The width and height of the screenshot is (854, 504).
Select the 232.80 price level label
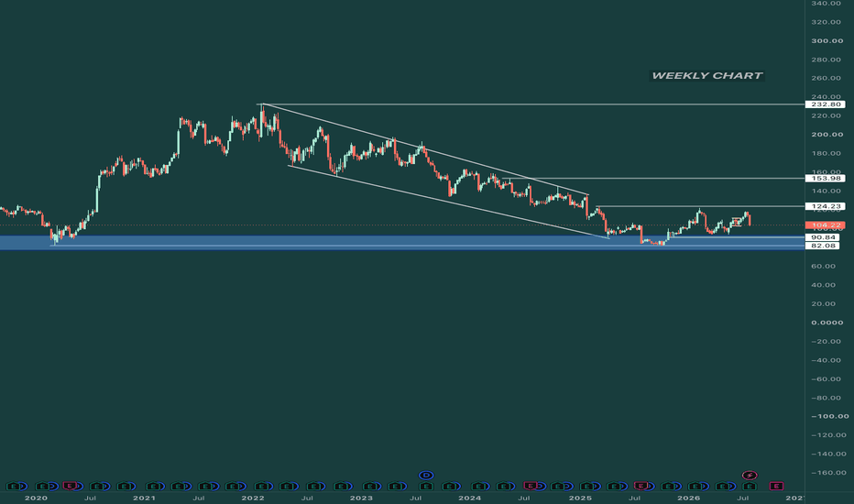[x=825, y=104]
